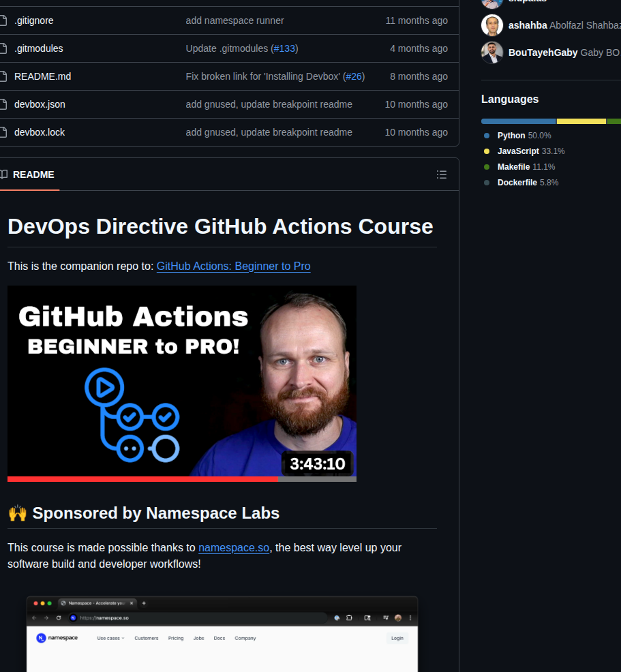
Task: Select the README tab
Action: tap(28, 174)
